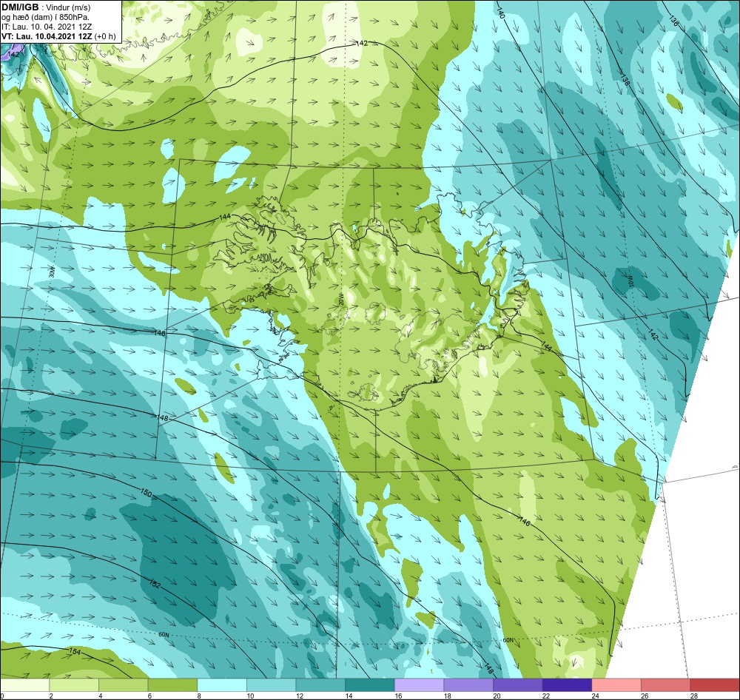This screenshot has width=740, height=700.
Task: Click the 14–16 m/s dark teal legend swatch
Action: click(369, 685)
